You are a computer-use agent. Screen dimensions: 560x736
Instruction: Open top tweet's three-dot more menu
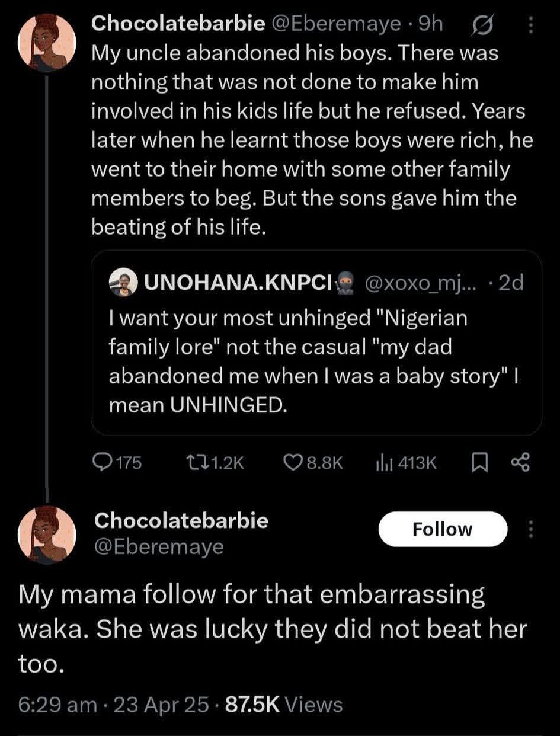tap(530, 24)
